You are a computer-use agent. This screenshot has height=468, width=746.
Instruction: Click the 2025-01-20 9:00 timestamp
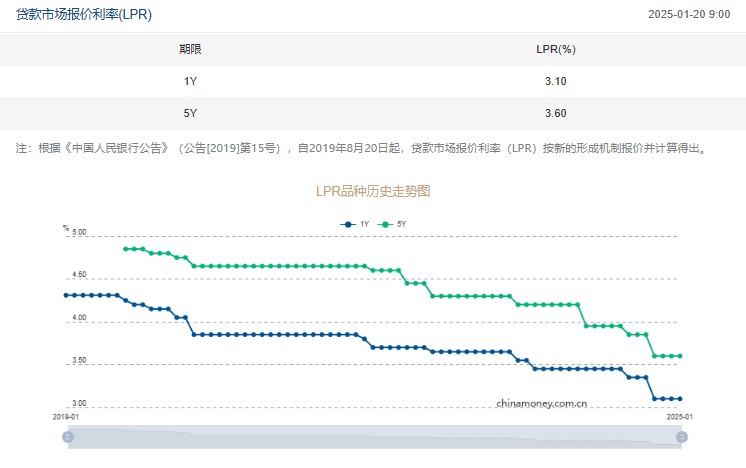[688, 14]
